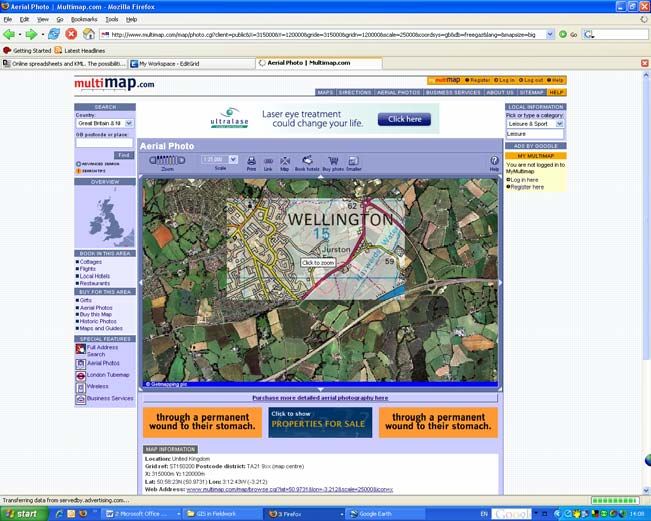This screenshot has width=651, height=521.
Task: Click the UK overview map thumbnail
Action: 105,216
